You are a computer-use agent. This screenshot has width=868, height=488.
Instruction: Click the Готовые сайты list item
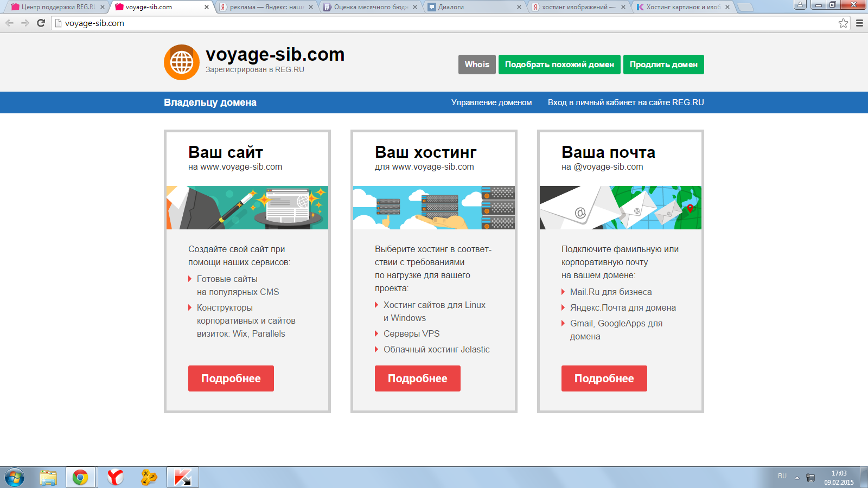point(238,285)
